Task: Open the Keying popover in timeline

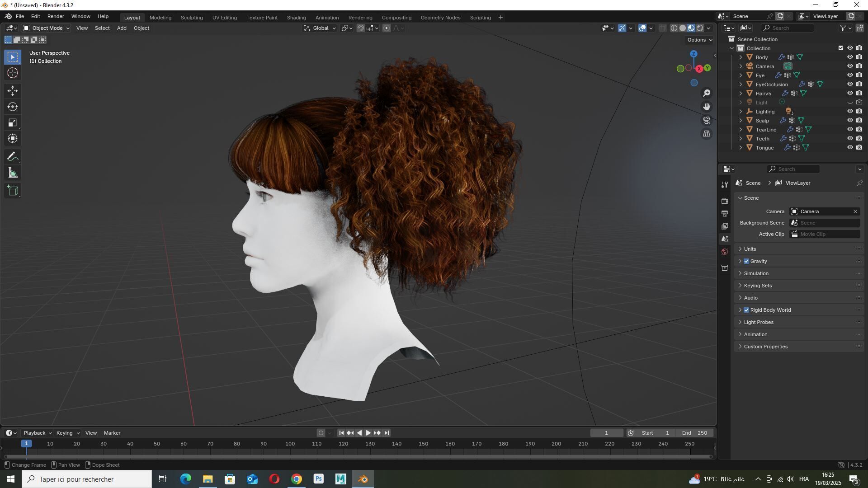Action: pyautogui.click(x=67, y=433)
